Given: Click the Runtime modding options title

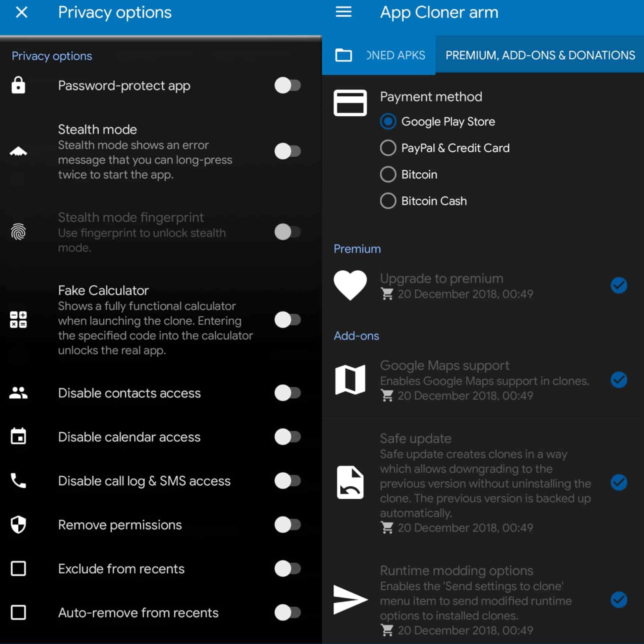Looking at the screenshot, I should pos(457,571).
